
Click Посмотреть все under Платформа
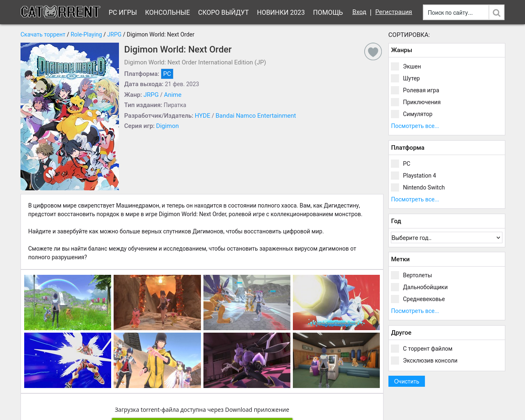pos(415,199)
